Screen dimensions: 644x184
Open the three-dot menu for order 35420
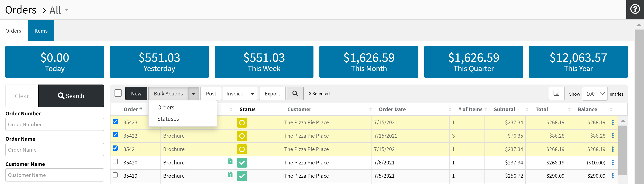coord(613,163)
